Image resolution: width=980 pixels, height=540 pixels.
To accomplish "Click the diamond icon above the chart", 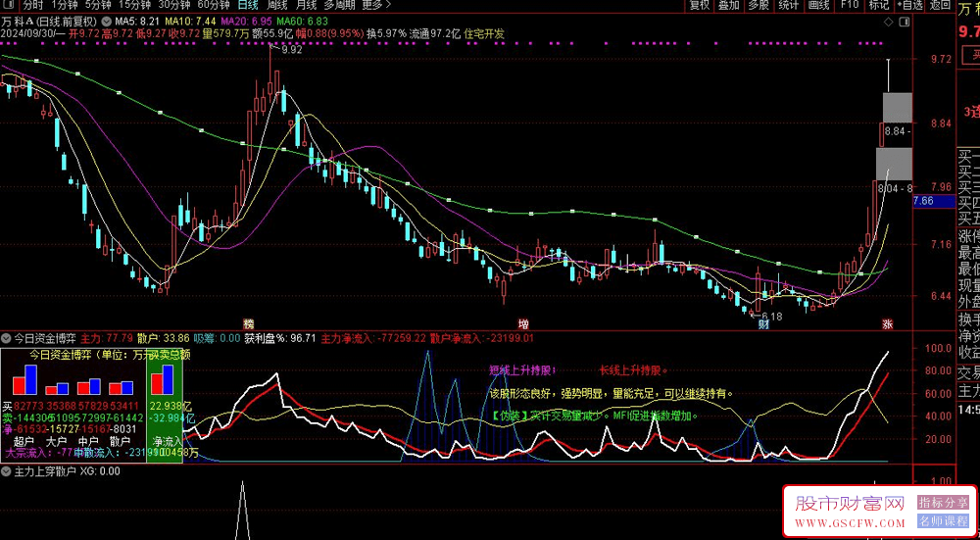I will [889, 22].
